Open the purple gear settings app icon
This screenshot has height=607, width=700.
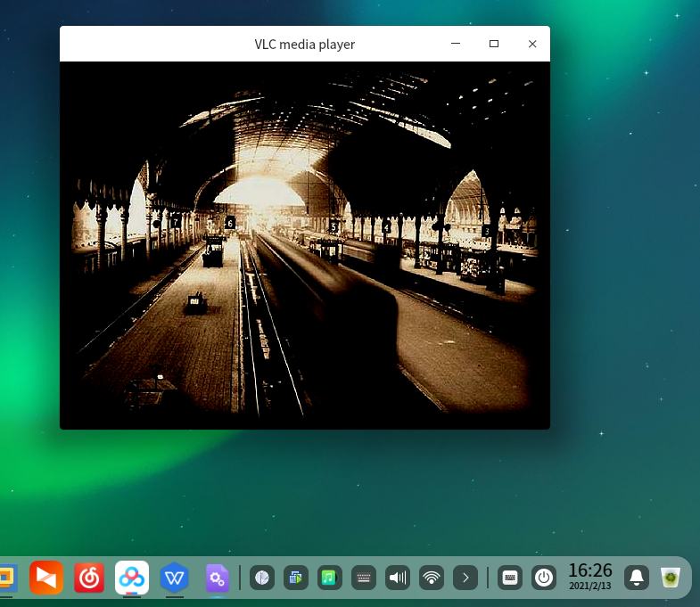pos(218,578)
